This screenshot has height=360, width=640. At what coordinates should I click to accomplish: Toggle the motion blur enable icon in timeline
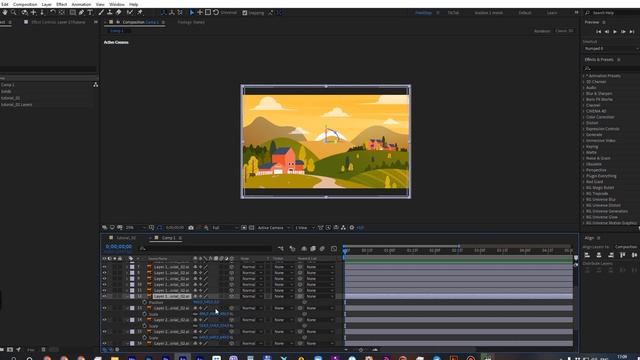pyautogui.click(x=322, y=249)
